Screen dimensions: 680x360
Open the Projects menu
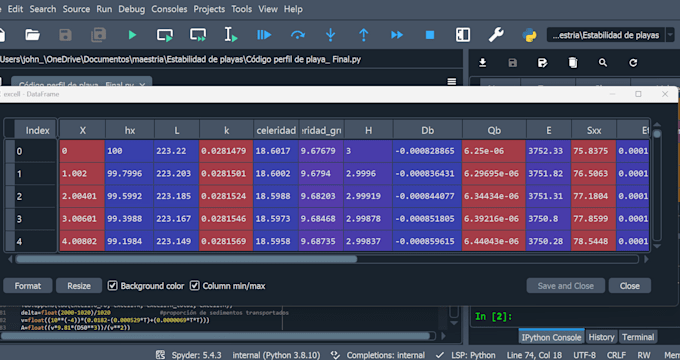click(209, 9)
